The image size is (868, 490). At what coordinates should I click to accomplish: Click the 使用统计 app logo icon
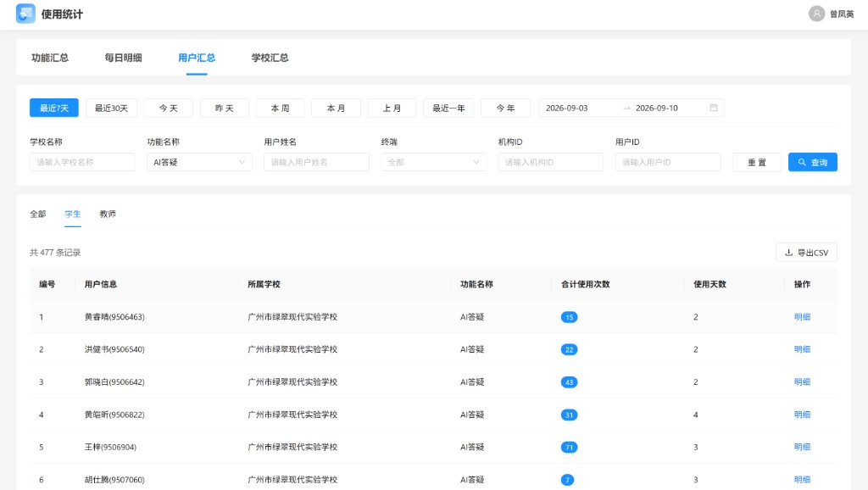25,14
